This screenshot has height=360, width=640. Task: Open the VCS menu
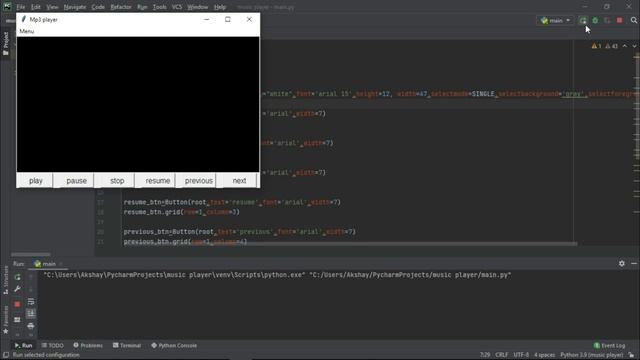pos(177,7)
